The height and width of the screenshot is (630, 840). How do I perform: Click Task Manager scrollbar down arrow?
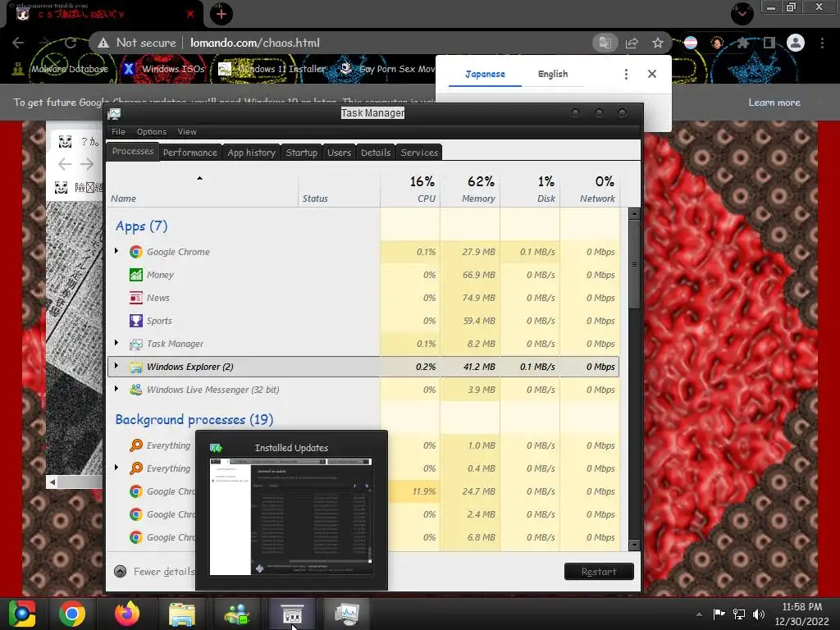point(634,546)
